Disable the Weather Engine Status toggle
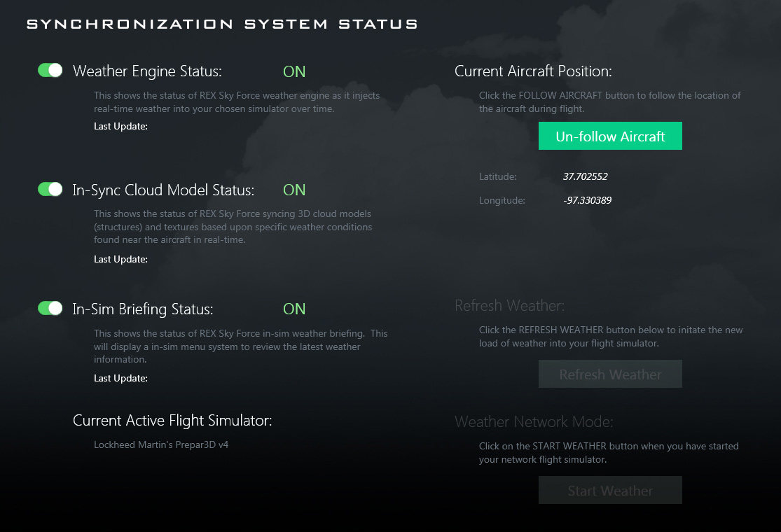Image resolution: width=781 pixels, height=532 pixels. pos(50,70)
